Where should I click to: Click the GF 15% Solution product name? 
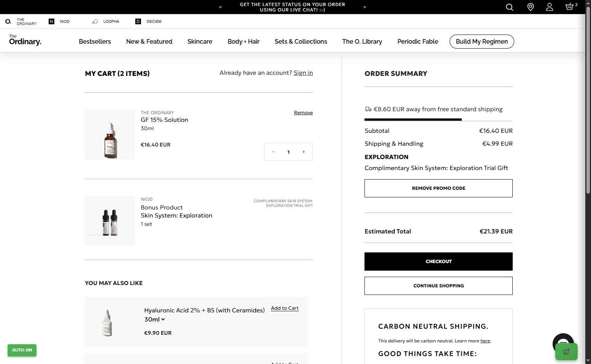[165, 120]
